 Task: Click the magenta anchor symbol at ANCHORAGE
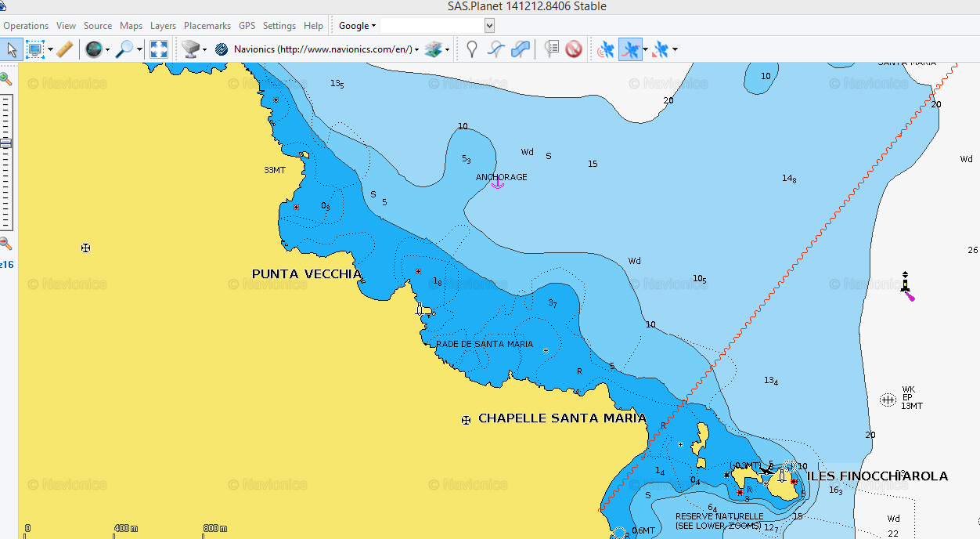click(497, 183)
